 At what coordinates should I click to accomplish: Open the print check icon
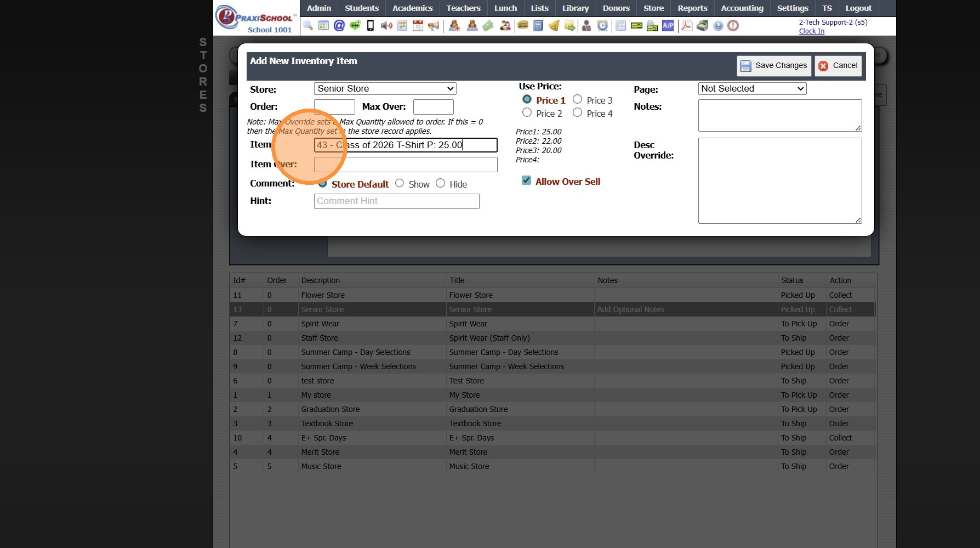click(652, 26)
